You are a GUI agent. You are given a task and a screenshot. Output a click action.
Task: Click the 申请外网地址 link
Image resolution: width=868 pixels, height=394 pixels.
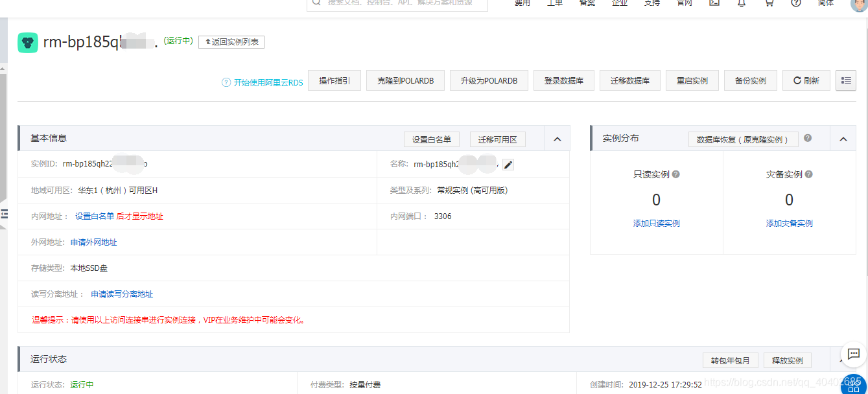tap(94, 242)
